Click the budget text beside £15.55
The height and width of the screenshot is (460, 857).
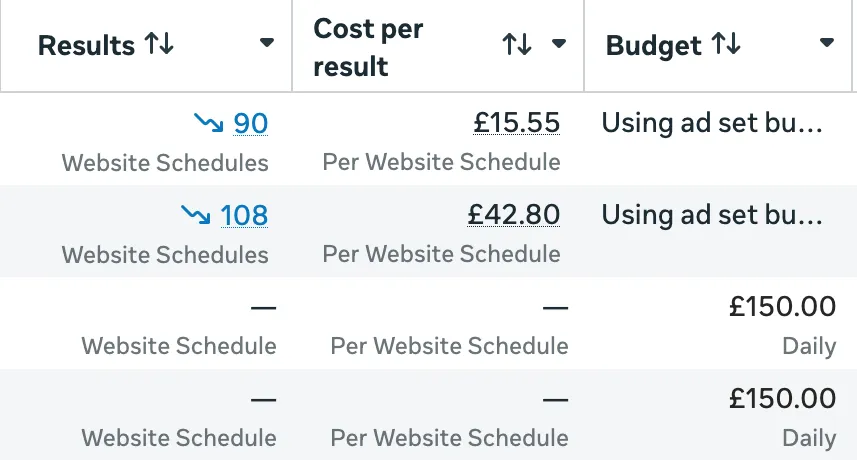tap(711, 123)
